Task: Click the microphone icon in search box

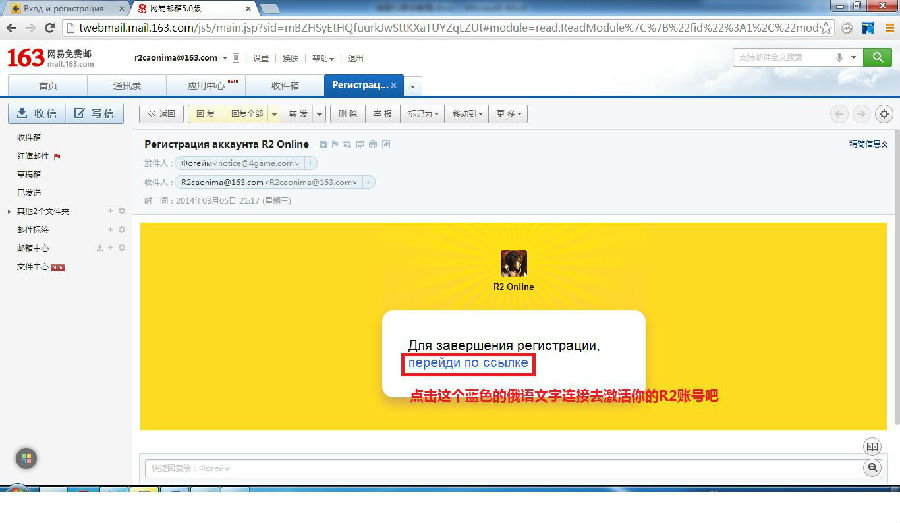Action: tap(840, 58)
